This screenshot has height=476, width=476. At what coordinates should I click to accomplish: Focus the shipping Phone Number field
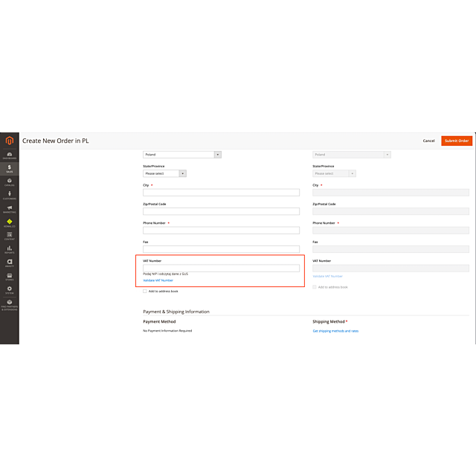click(x=390, y=231)
